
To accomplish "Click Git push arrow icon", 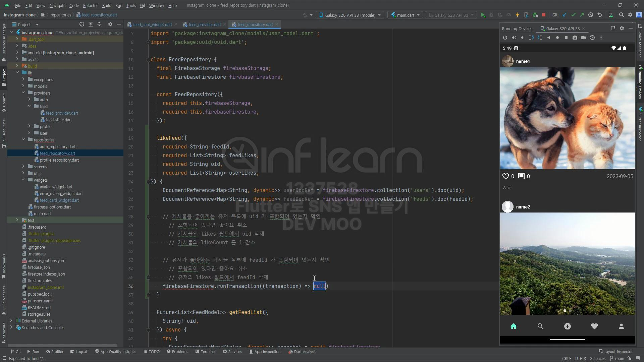I will coord(582,15).
